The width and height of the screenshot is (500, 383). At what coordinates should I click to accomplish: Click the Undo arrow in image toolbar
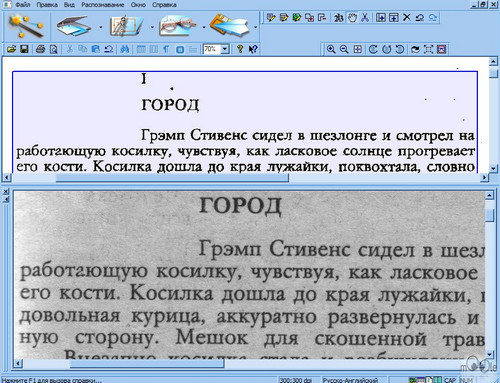tap(419, 17)
